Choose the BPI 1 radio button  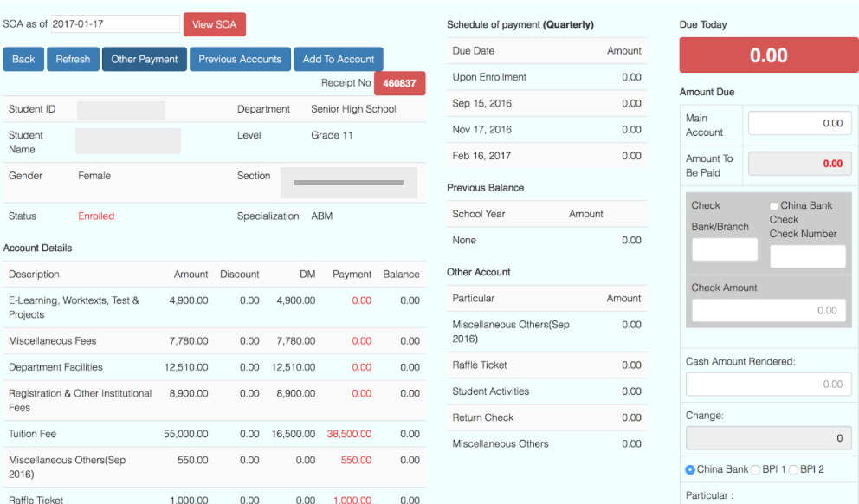755,469
